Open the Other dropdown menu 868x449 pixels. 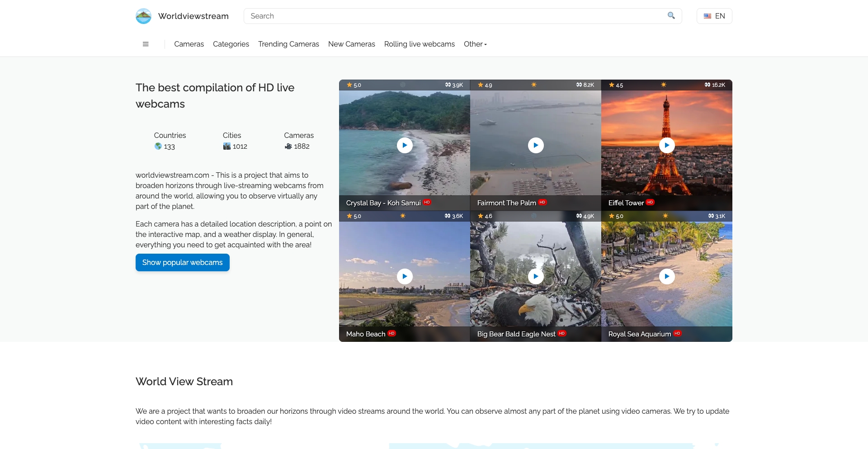(475, 44)
